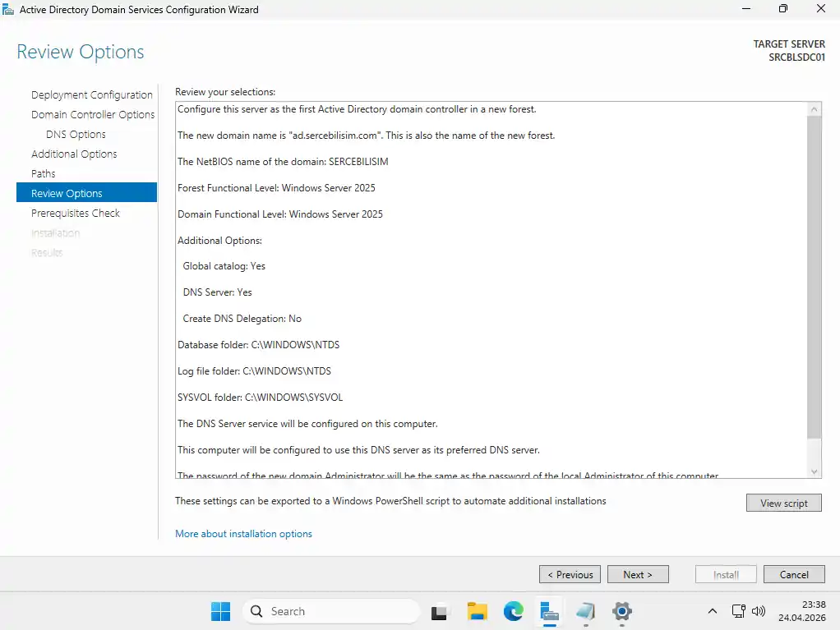Open Additional Options step
The height and width of the screenshot is (630, 840).
click(74, 154)
